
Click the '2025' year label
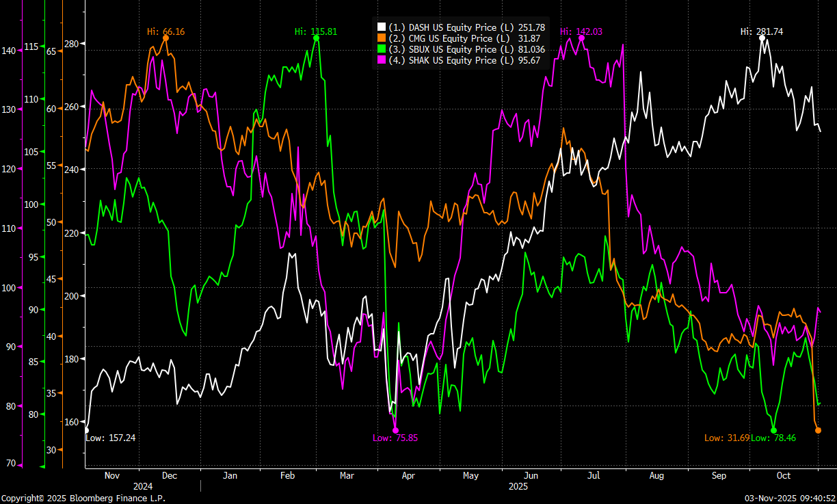click(x=518, y=486)
